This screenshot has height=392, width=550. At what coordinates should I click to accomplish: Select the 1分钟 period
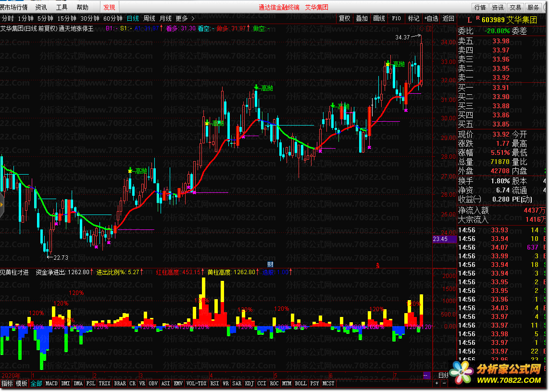[25, 18]
